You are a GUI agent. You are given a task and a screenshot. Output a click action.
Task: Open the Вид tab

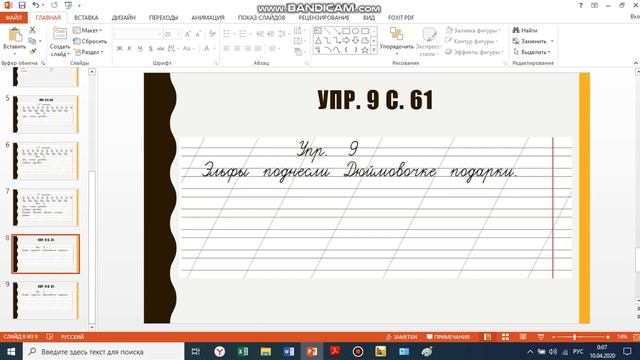[x=369, y=18]
